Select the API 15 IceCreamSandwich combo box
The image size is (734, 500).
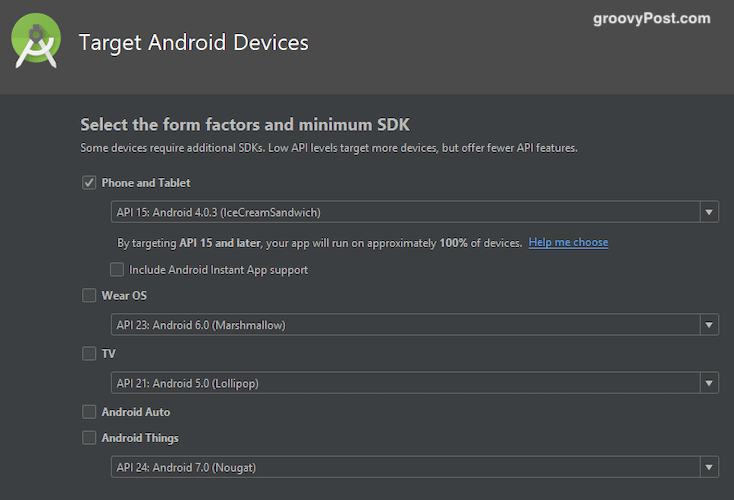(415, 212)
